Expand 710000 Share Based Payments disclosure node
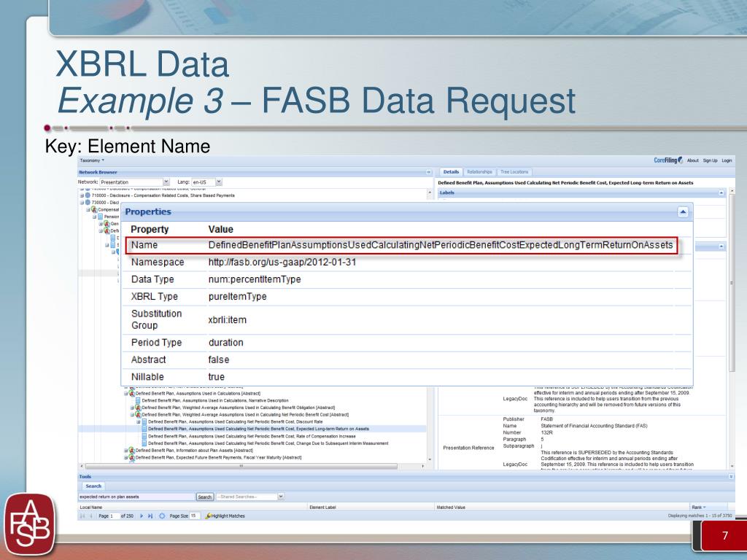 click(x=82, y=195)
